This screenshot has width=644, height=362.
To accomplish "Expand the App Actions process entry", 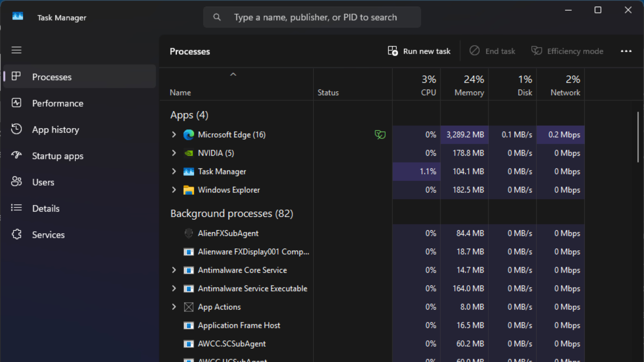I will coord(174,307).
